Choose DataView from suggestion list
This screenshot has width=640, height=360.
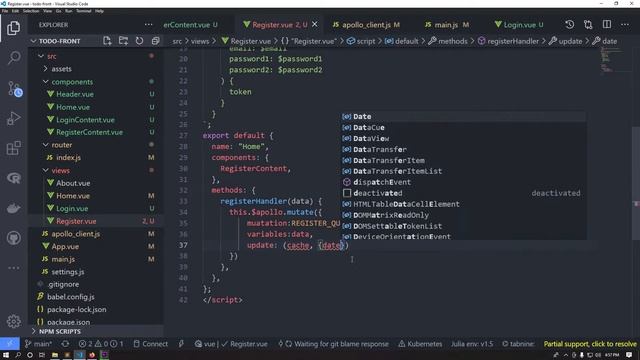click(x=464, y=138)
